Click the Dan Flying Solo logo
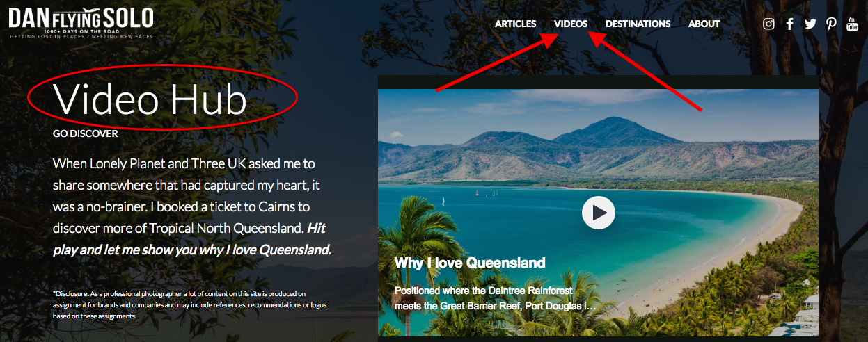 (x=81, y=19)
